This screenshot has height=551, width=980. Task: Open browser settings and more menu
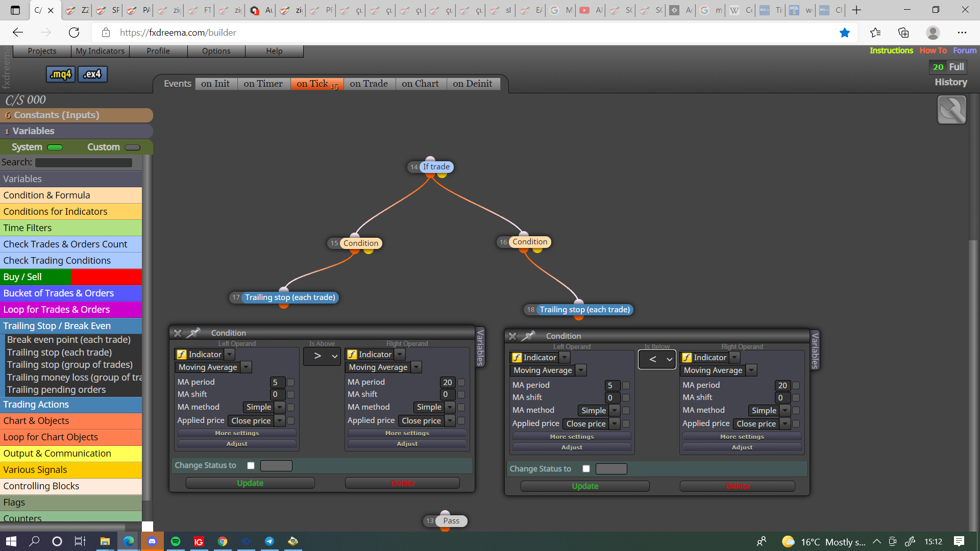[x=962, y=33]
